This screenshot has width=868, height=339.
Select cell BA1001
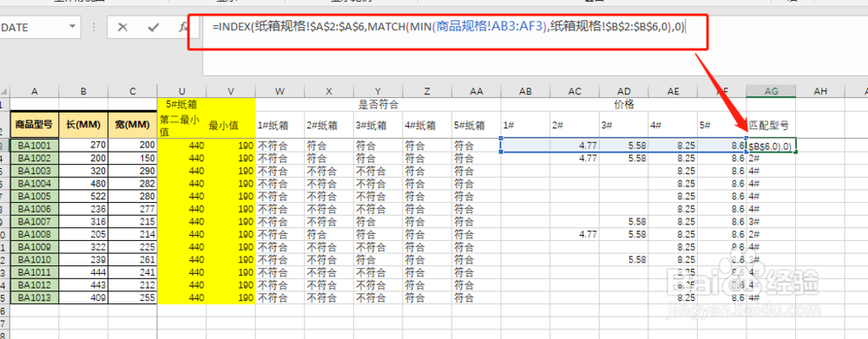pos(35,146)
